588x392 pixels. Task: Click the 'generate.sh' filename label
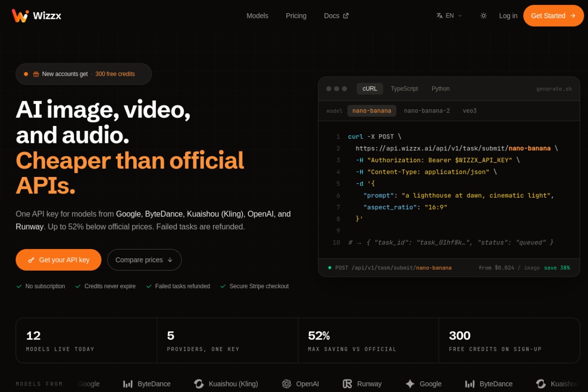pyautogui.click(x=554, y=89)
